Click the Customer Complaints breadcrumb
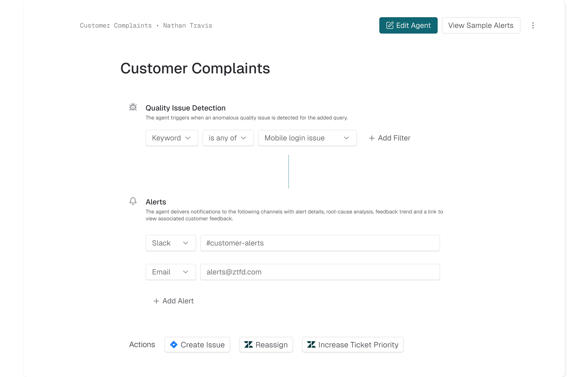 tap(116, 26)
